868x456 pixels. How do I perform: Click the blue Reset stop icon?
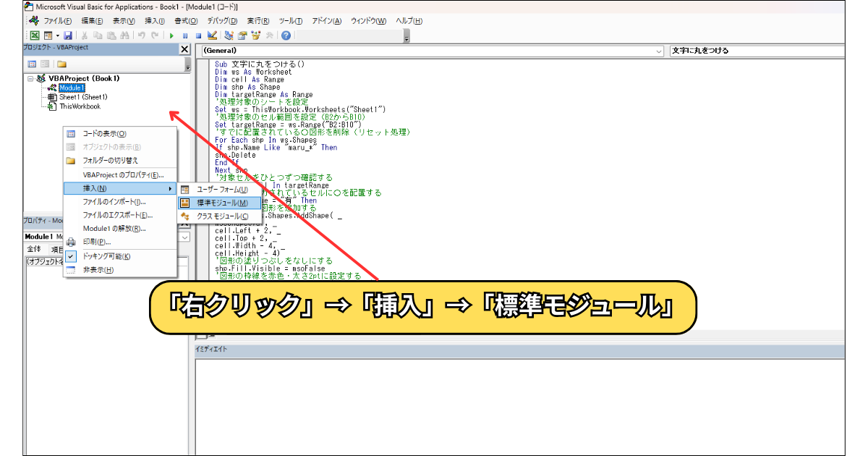pyautogui.click(x=198, y=35)
